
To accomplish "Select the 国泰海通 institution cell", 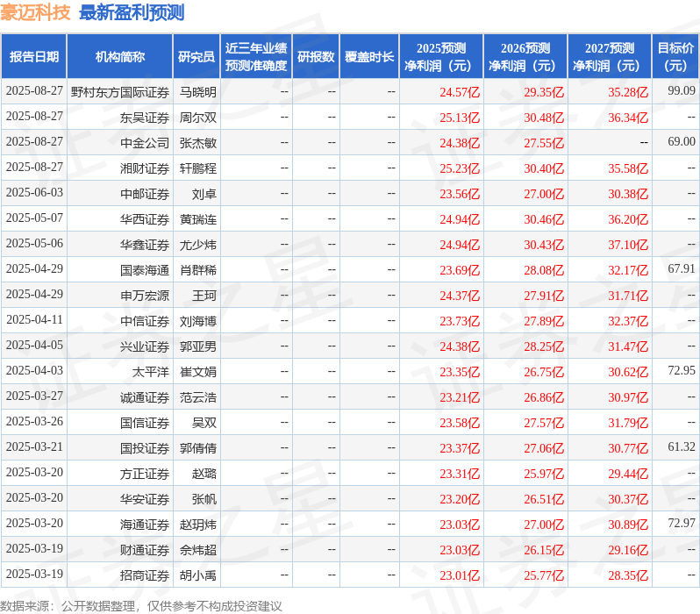I will tap(145, 270).
